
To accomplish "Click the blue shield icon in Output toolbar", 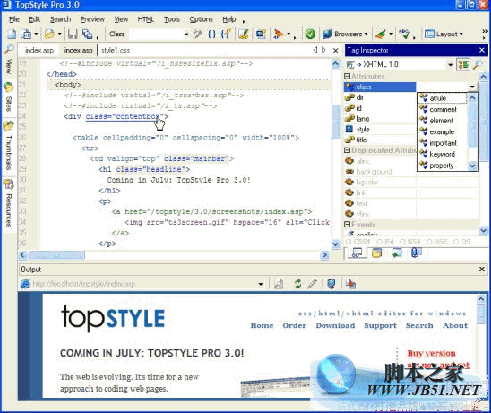I will click(x=331, y=284).
